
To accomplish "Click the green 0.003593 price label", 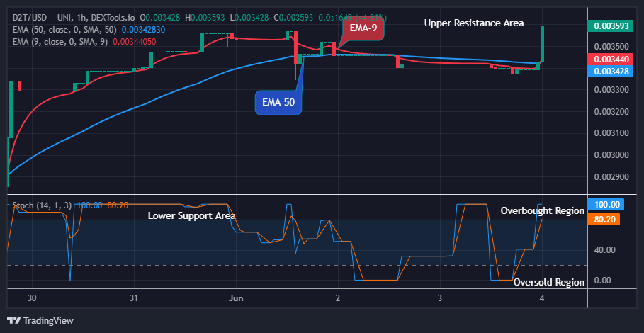I will pos(609,26).
